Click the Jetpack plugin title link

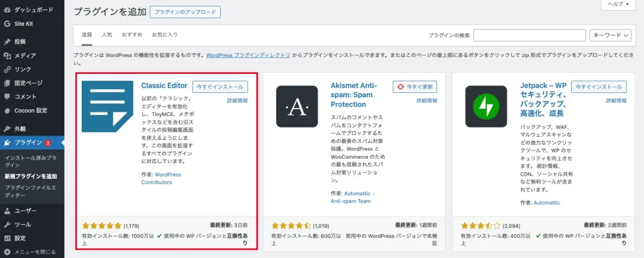[544, 100]
